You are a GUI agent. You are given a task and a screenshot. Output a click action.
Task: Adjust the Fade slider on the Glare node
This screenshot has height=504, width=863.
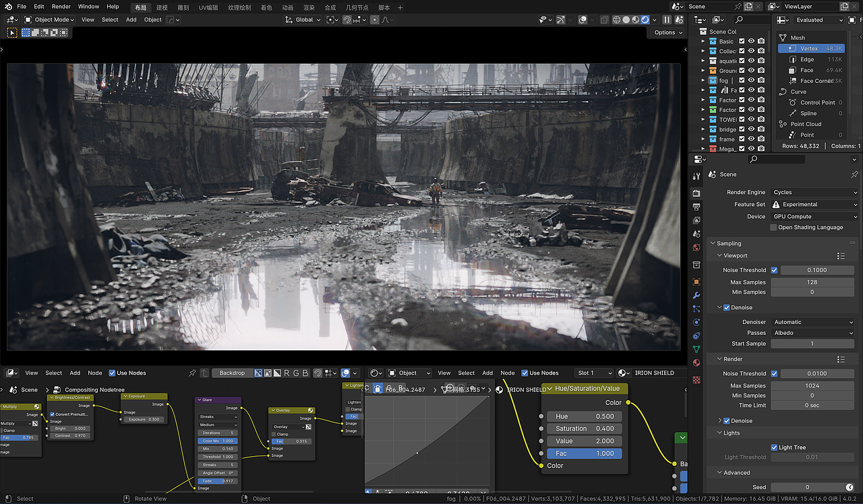coord(218,480)
